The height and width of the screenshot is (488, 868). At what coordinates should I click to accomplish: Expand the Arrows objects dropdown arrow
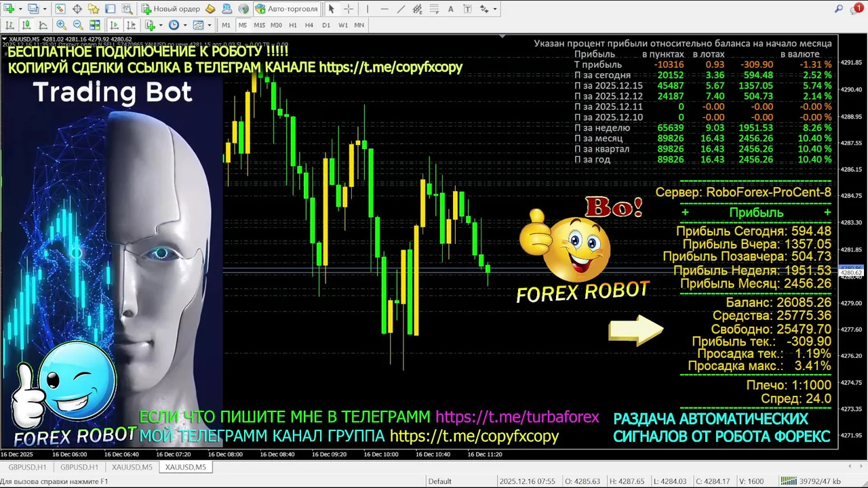point(495,9)
